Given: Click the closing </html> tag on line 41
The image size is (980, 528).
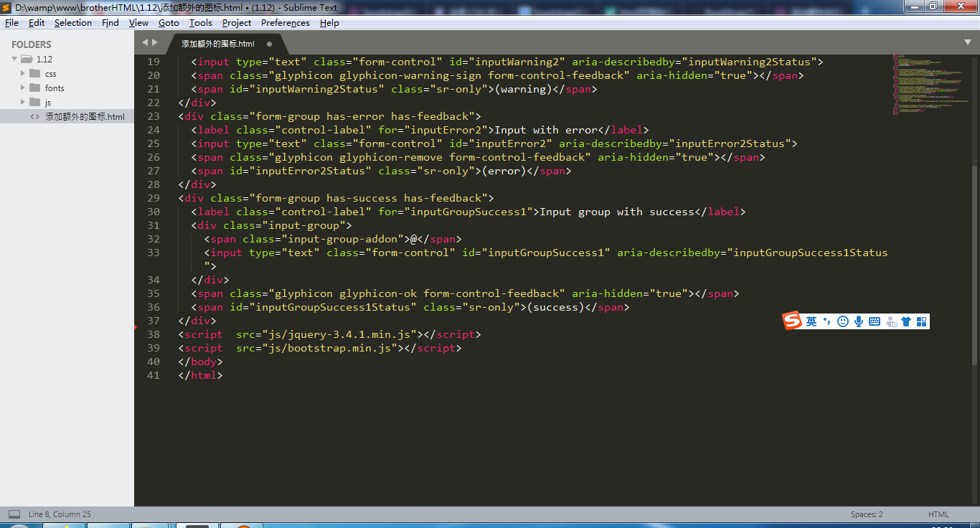Looking at the screenshot, I should tap(201, 375).
